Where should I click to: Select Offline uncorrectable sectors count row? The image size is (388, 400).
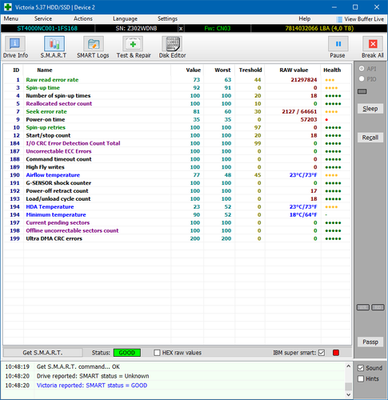coord(177,231)
